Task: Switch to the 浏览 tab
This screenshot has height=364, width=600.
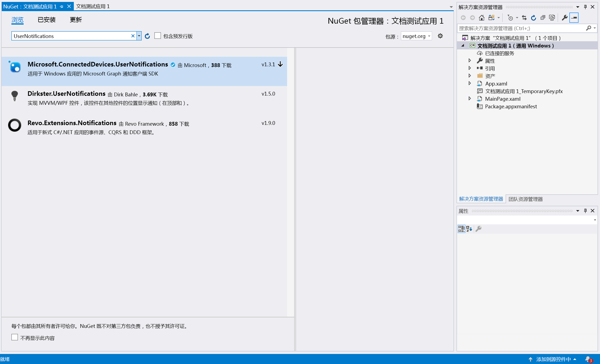Action: 17,20
